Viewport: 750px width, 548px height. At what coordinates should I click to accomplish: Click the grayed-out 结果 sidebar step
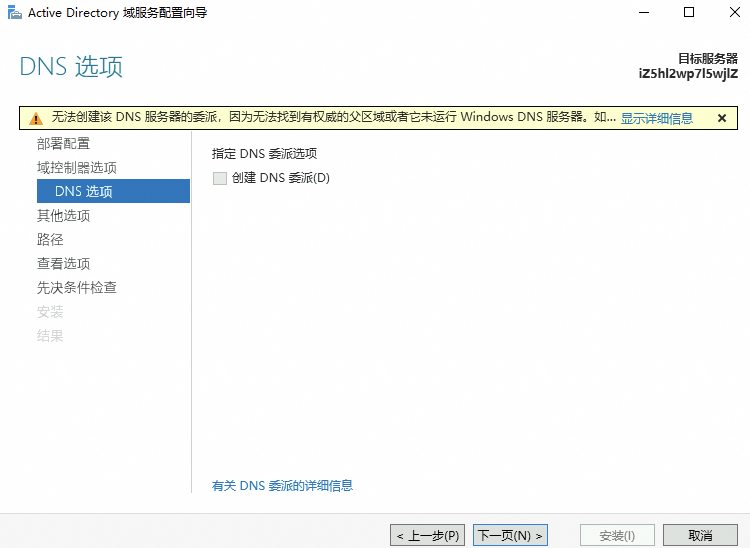[50, 336]
